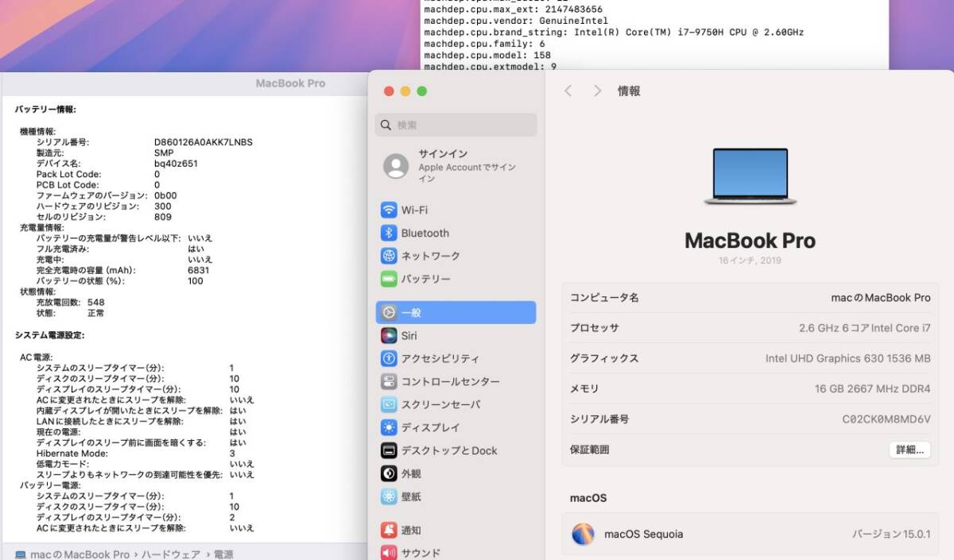This screenshot has width=954, height=560.
Task: Click the 情報 page title
Action: (629, 91)
